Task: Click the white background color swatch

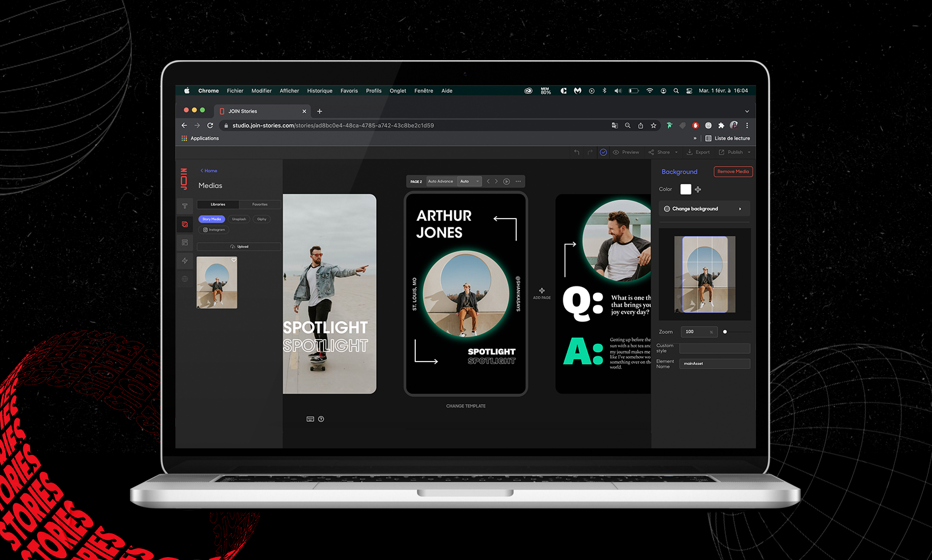Action: (685, 189)
